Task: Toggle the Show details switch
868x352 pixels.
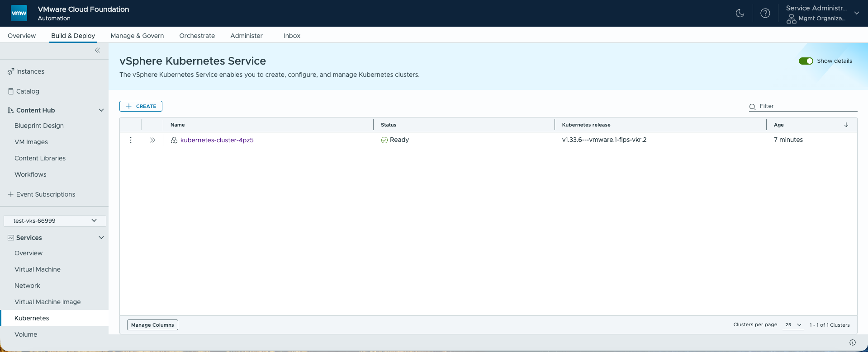Action: click(x=806, y=61)
